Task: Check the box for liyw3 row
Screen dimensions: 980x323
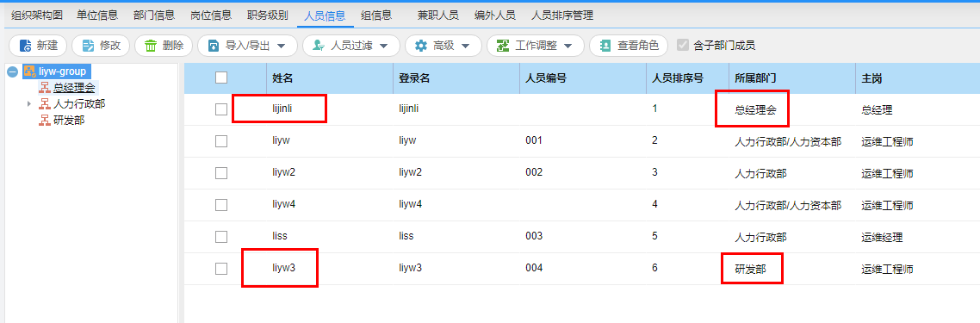Action: [220, 269]
